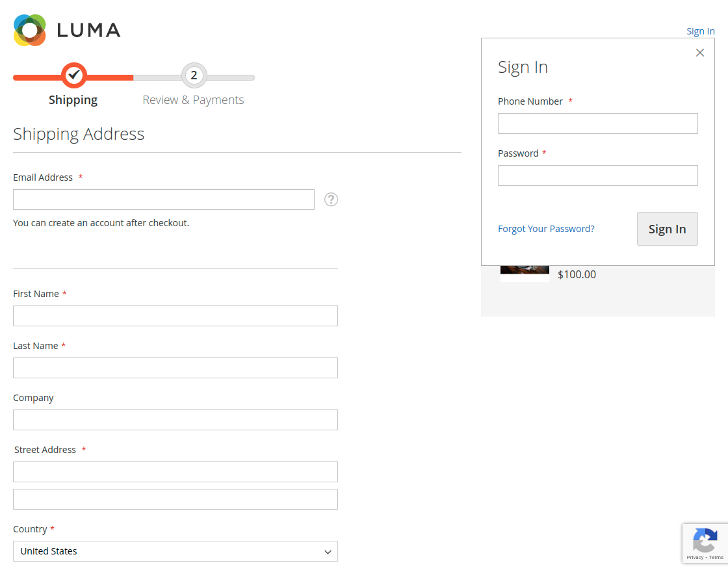Viewport: 728px width, 572px height.
Task: Click the Password input field
Action: tap(597, 175)
